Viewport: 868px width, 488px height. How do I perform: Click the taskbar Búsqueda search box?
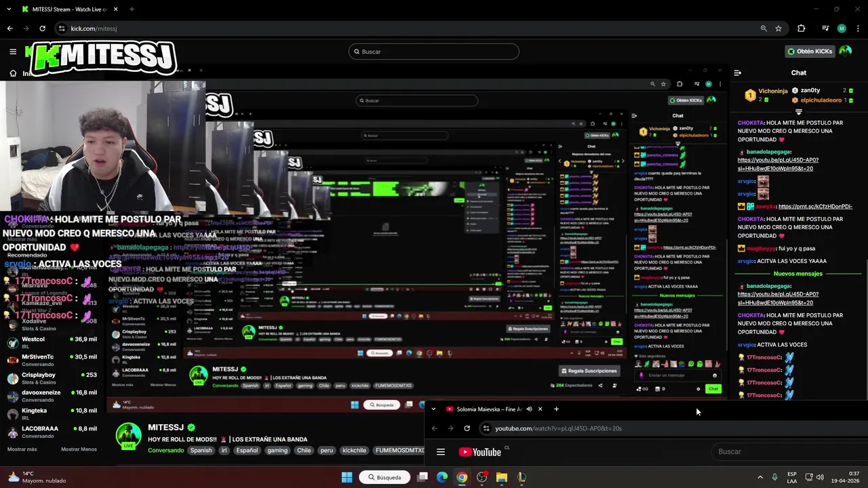[x=384, y=477]
